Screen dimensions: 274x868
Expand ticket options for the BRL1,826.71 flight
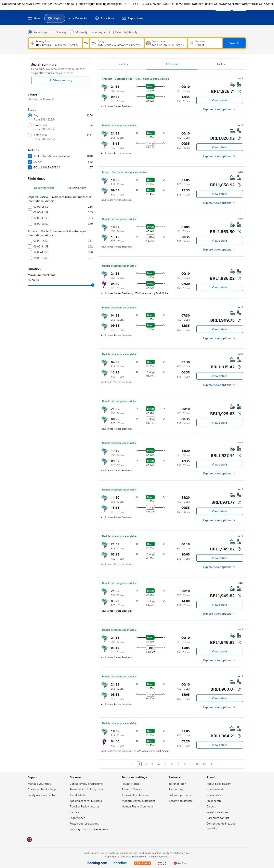point(219,110)
